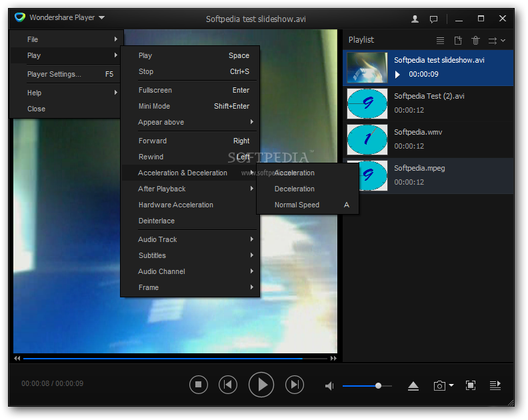
Task: Choose Acceleration in the speed submenu
Action: click(x=307, y=173)
